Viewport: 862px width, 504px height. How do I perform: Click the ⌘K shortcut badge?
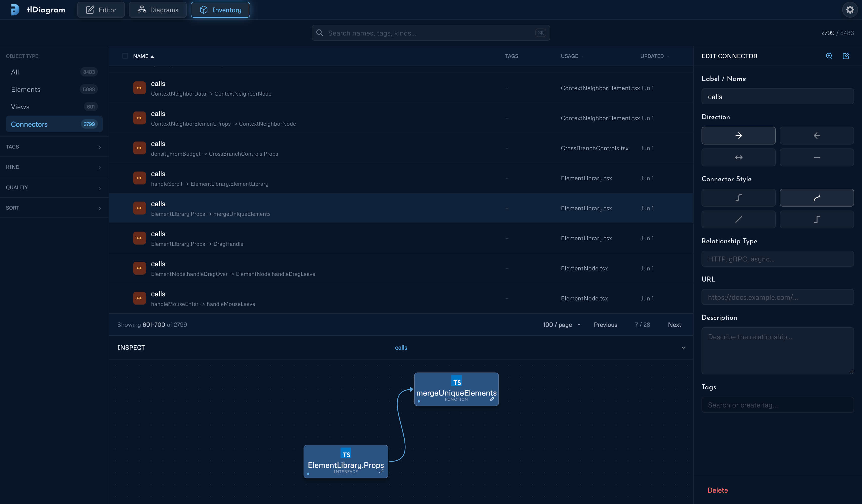541,33
